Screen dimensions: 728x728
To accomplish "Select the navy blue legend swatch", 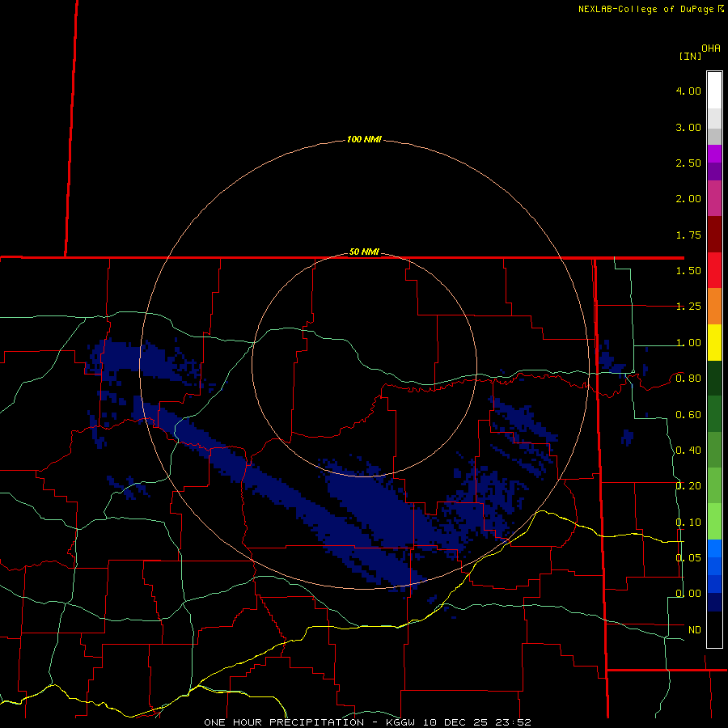I will click(714, 603).
